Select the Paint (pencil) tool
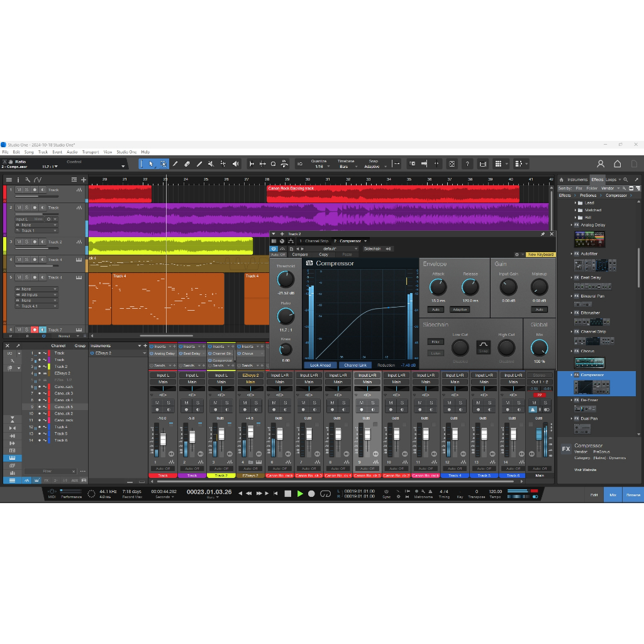Image resolution: width=644 pixels, height=644 pixels. tap(175, 164)
